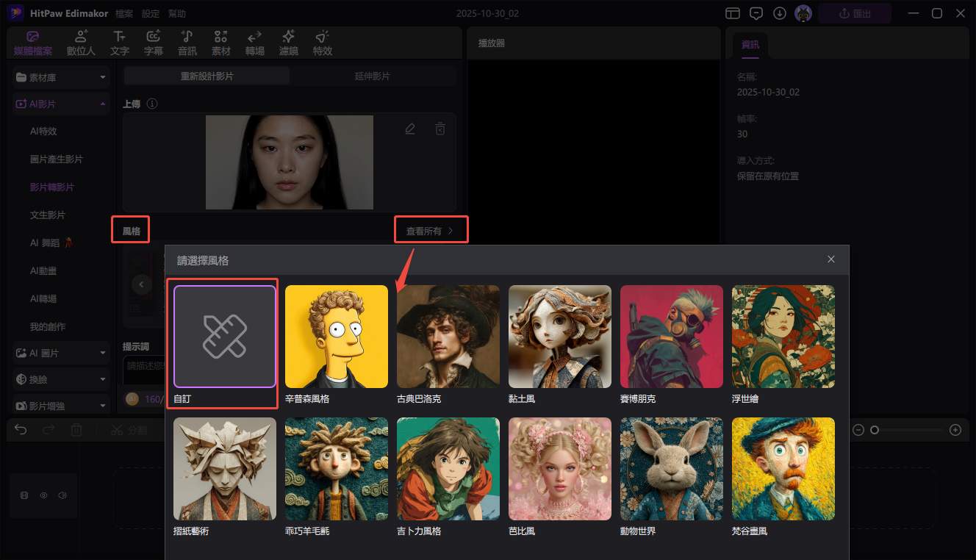Viewport: 976px width, 560px height.
Task: Open the 檔案 menu
Action: pos(124,14)
